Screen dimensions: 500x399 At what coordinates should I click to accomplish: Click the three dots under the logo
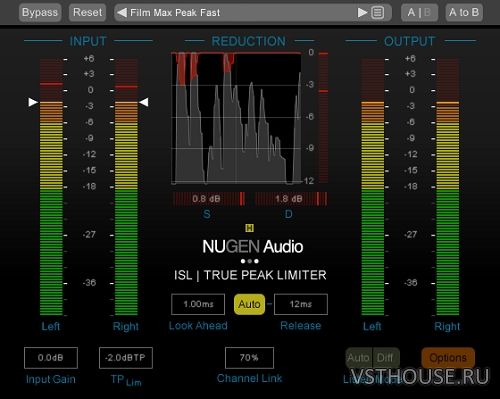click(249, 261)
